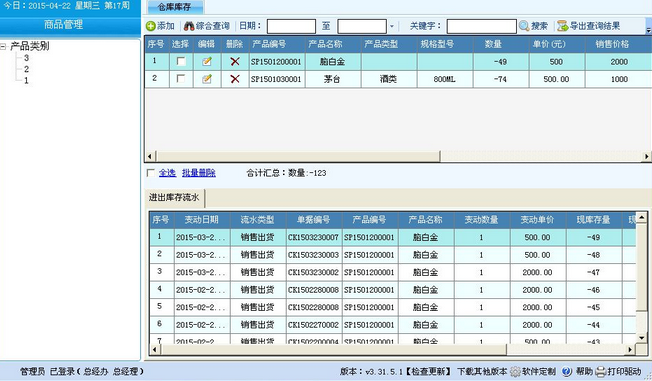This screenshot has width=652, height=381.
Task: Open 软件定制 gear icon
Action: click(516, 371)
